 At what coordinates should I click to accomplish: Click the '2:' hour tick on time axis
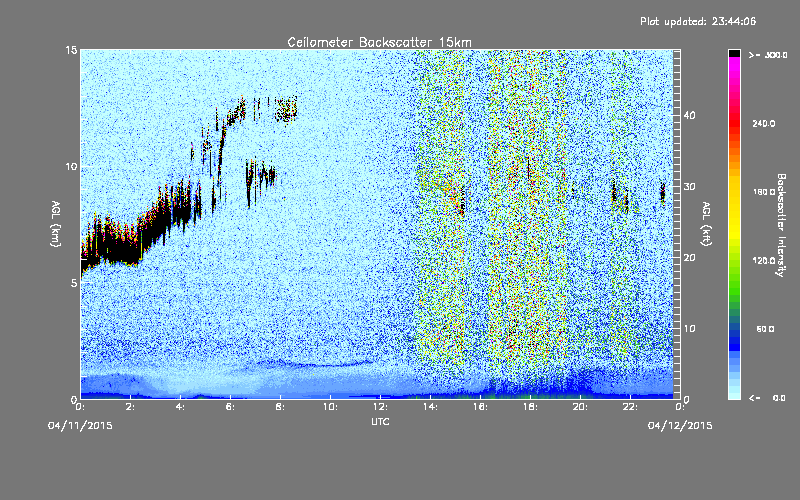(131, 407)
